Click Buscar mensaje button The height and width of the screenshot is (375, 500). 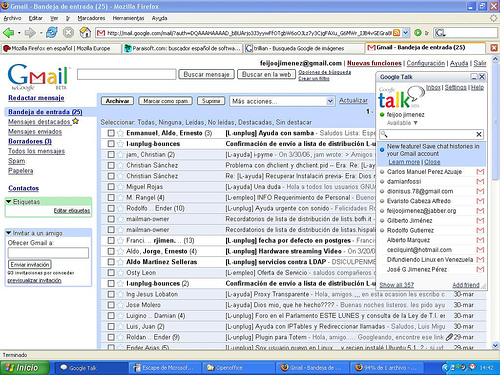tap(206, 74)
